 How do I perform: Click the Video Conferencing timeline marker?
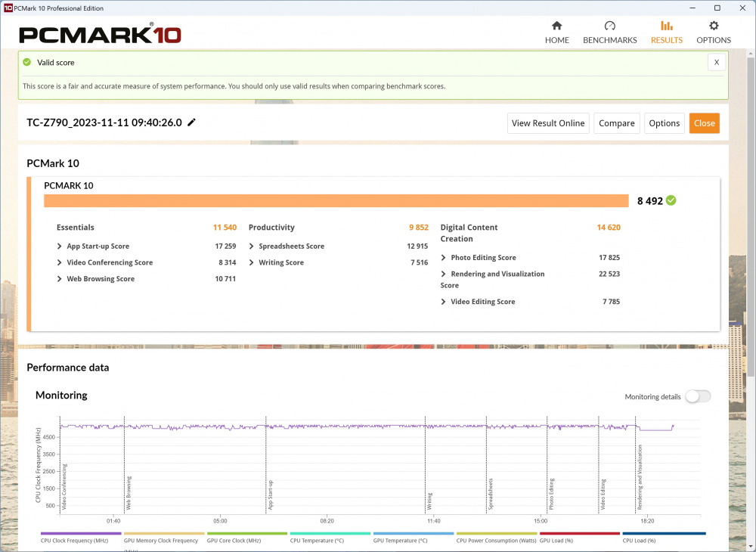coord(64,487)
